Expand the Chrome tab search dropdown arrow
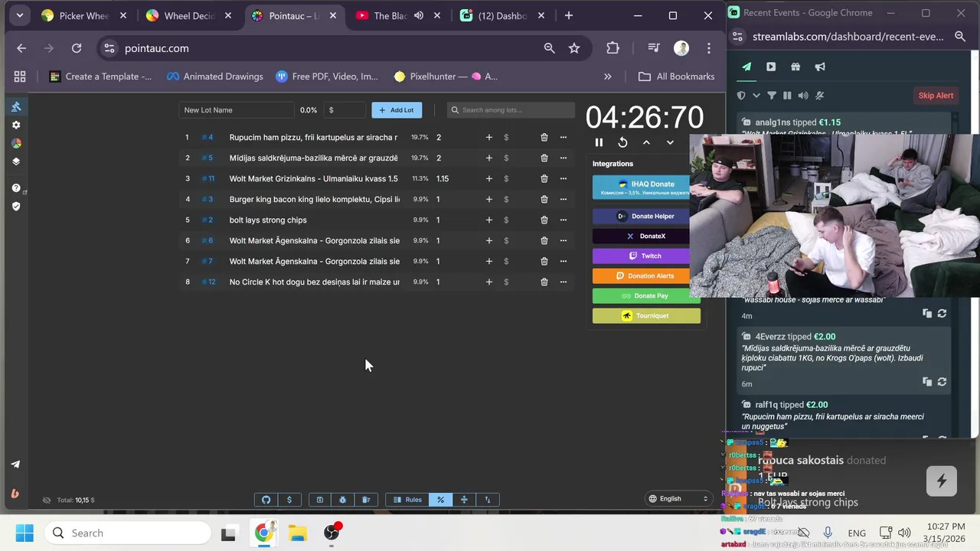The height and width of the screenshot is (551, 980). click(20, 15)
